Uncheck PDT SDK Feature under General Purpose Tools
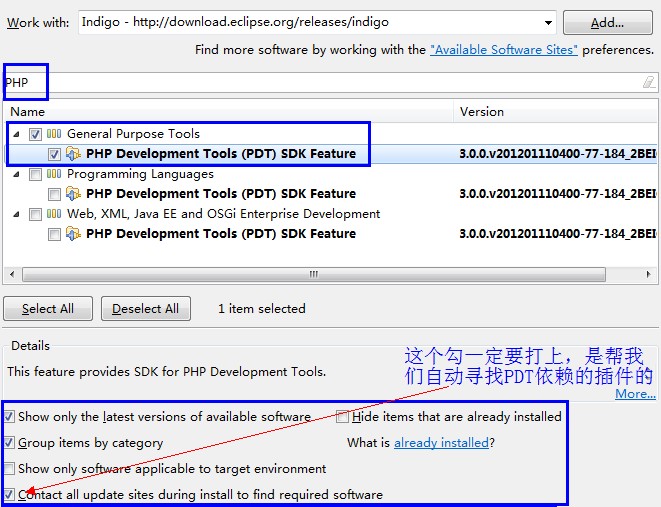 tap(54, 154)
